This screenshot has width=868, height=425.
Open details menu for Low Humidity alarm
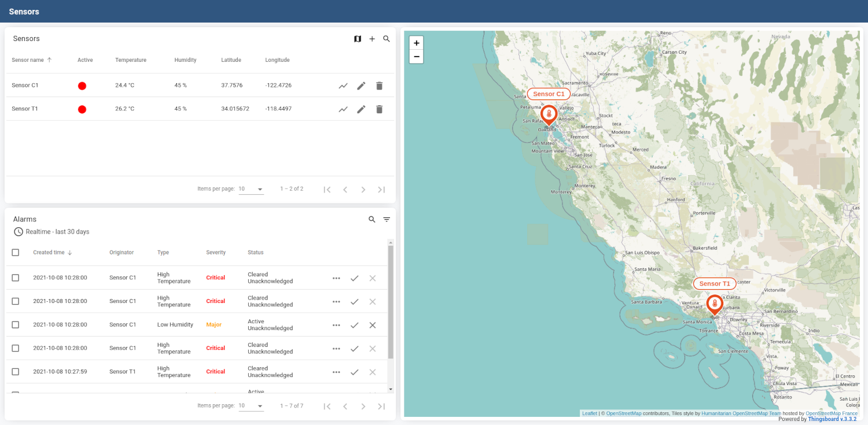[x=336, y=325]
